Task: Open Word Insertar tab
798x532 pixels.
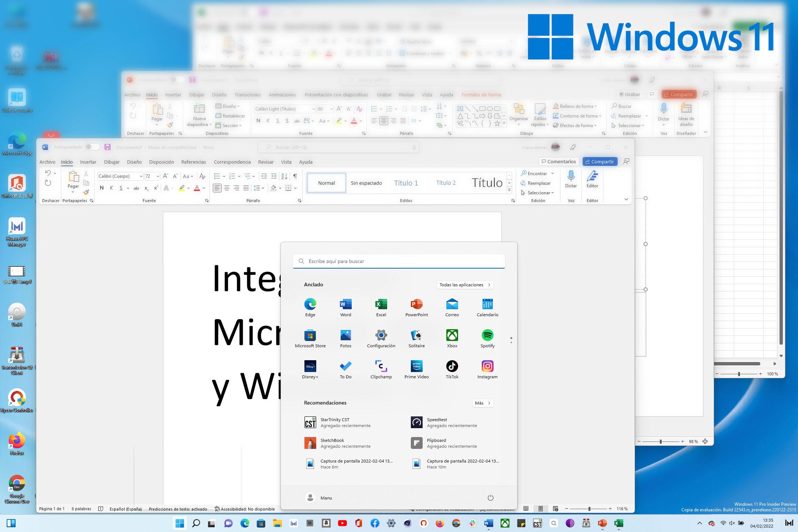Action: 88,162
